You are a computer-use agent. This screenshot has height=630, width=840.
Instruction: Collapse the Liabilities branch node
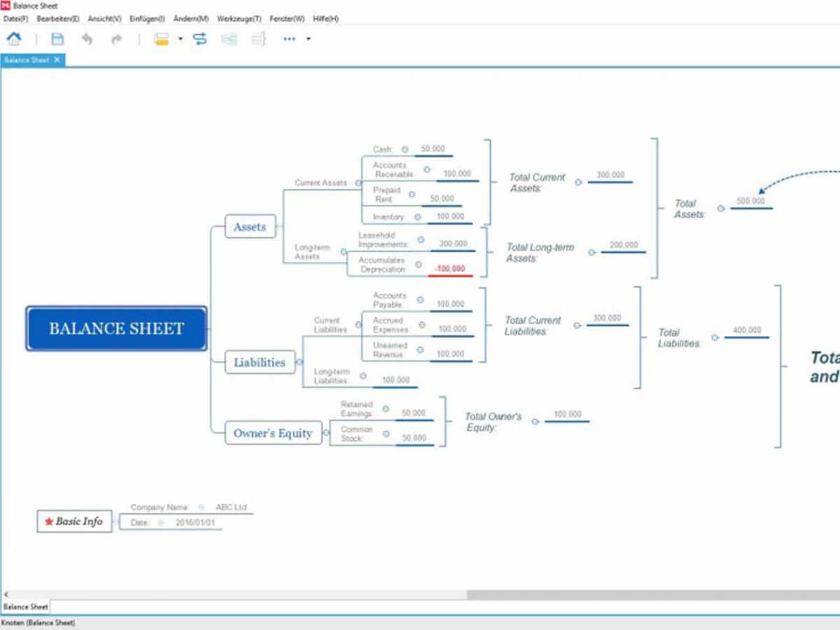(x=299, y=363)
